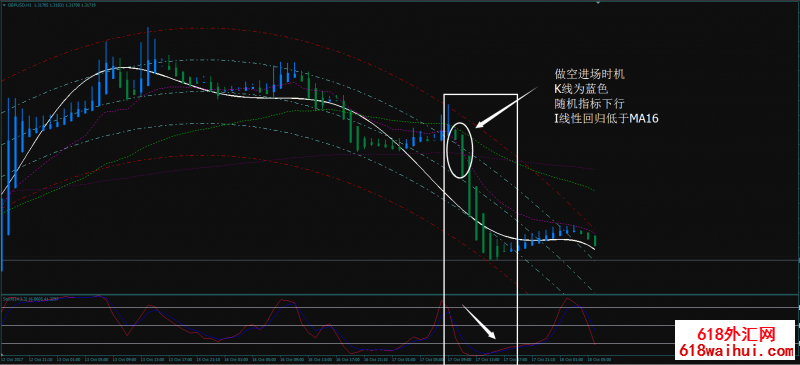Click the last green candle at chart right
The width and height of the screenshot is (800, 365).
point(595,240)
